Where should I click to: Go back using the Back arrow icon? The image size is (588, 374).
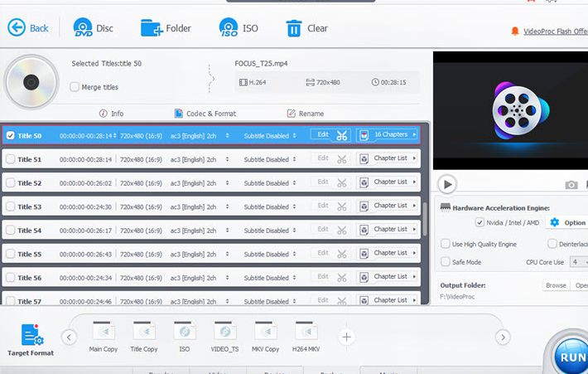[17, 27]
